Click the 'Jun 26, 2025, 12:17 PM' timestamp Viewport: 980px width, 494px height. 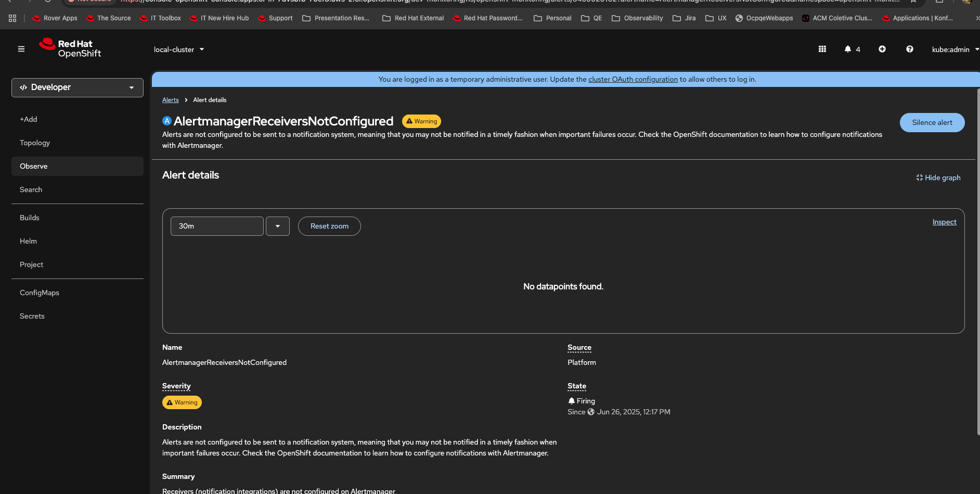[634, 412]
